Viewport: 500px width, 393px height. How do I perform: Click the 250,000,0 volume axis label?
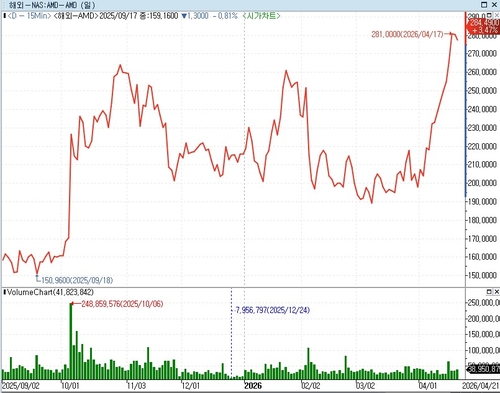484,303
